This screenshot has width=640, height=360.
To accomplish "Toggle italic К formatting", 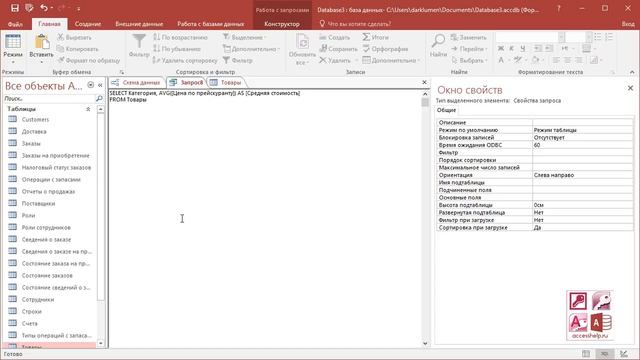I will pos(511,49).
